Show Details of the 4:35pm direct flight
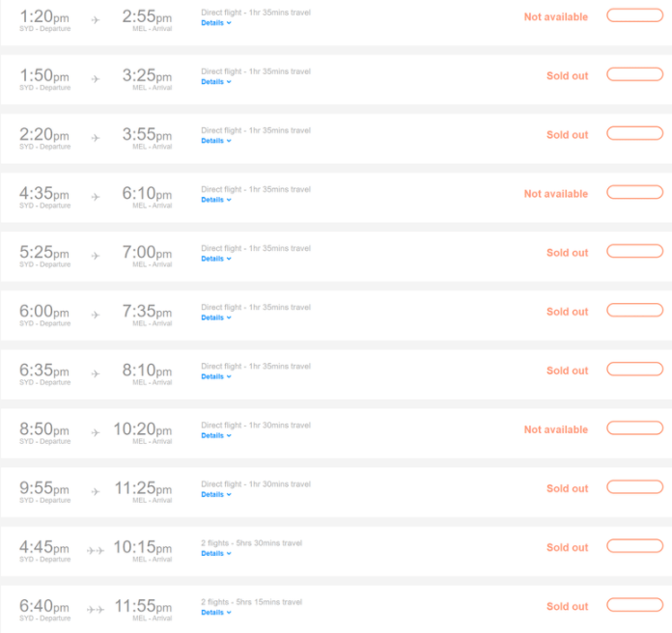Image resolution: width=672 pixels, height=633 pixels. pyautogui.click(x=216, y=200)
